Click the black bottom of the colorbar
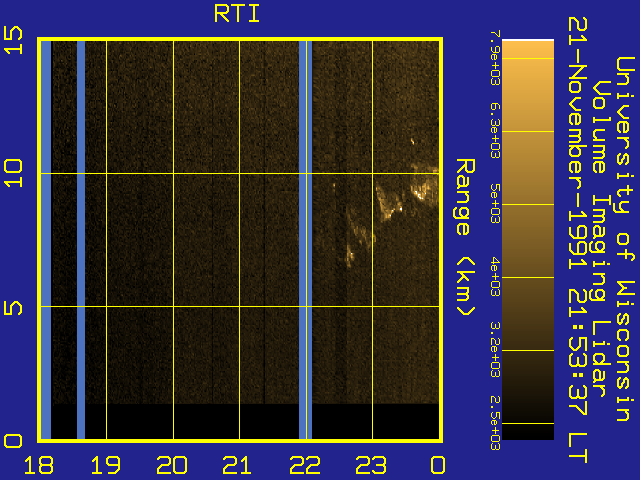 [x=528, y=432]
